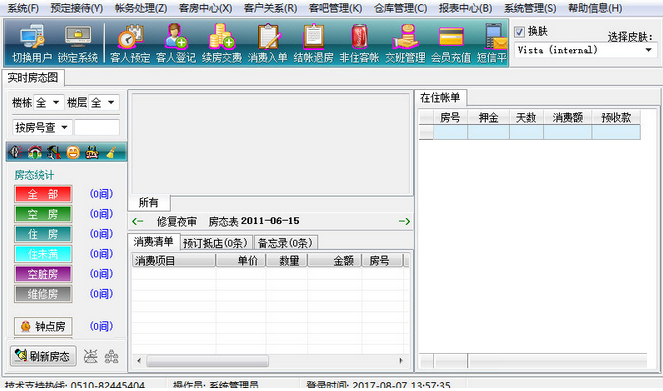Click the green right arrow next date
Screen dimensions: 663x391
[404, 221]
